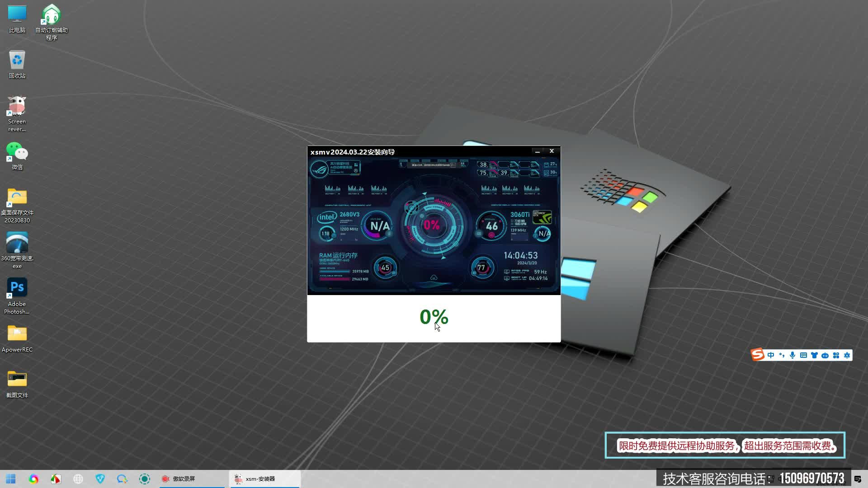This screenshot has width=868, height=488.
Task: Open Sogou skin shirt icon menu
Action: [x=814, y=355]
